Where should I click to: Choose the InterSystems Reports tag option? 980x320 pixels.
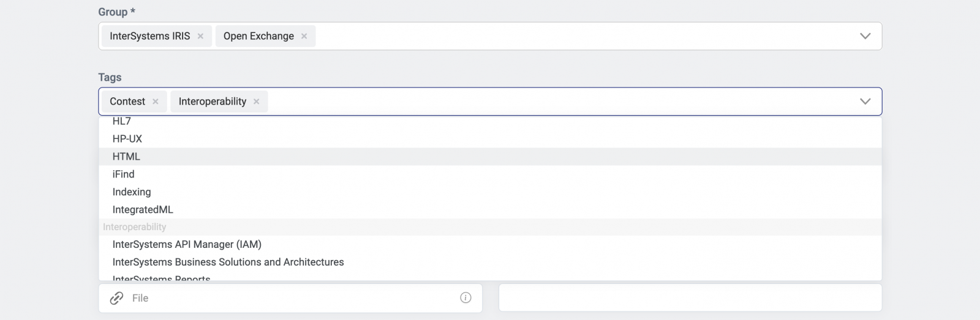tap(161, 278)
